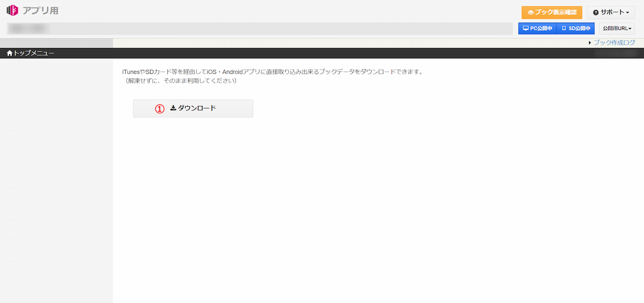Screen dimensions: 644x303
Task: Toggle book preview via ブック表示確認
Action: point(552,12)
